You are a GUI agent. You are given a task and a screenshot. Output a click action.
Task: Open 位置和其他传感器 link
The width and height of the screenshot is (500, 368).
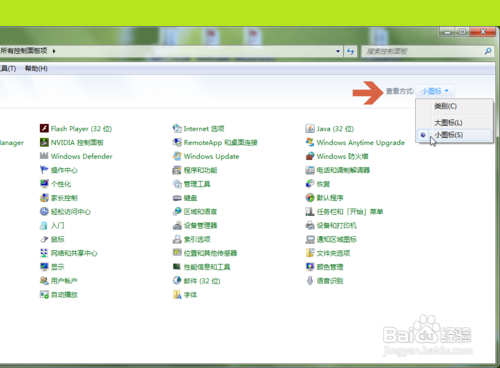[210, 253]
